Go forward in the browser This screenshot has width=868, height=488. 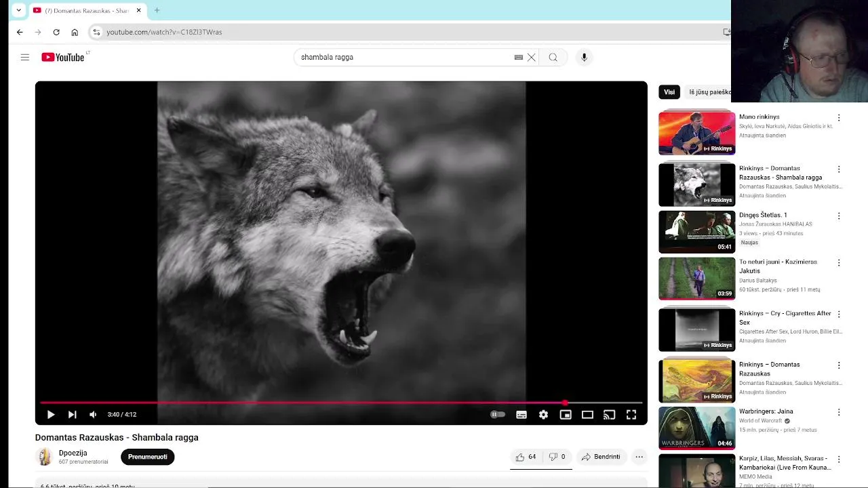(x=38, y=32)
